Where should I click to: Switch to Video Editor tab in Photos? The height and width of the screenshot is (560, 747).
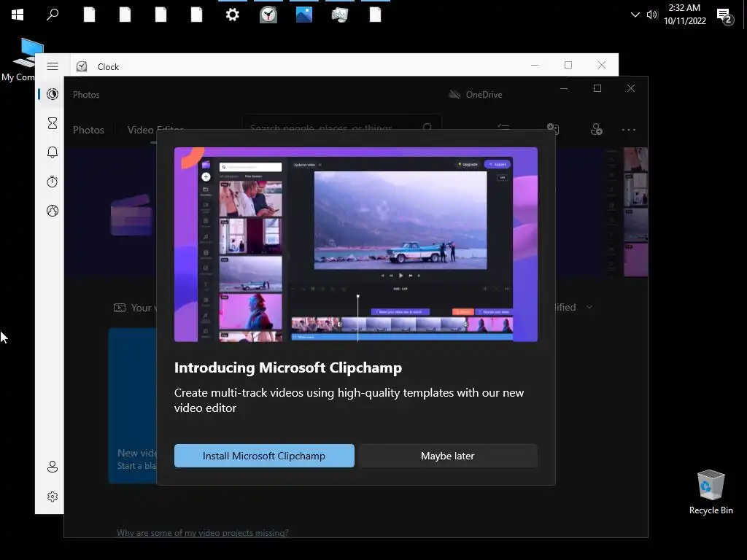pos(155,130)
